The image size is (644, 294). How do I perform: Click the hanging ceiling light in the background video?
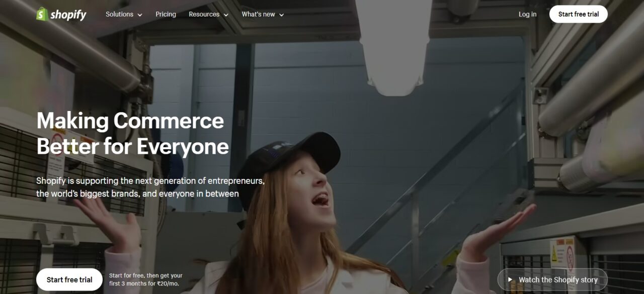coord(393,48)
